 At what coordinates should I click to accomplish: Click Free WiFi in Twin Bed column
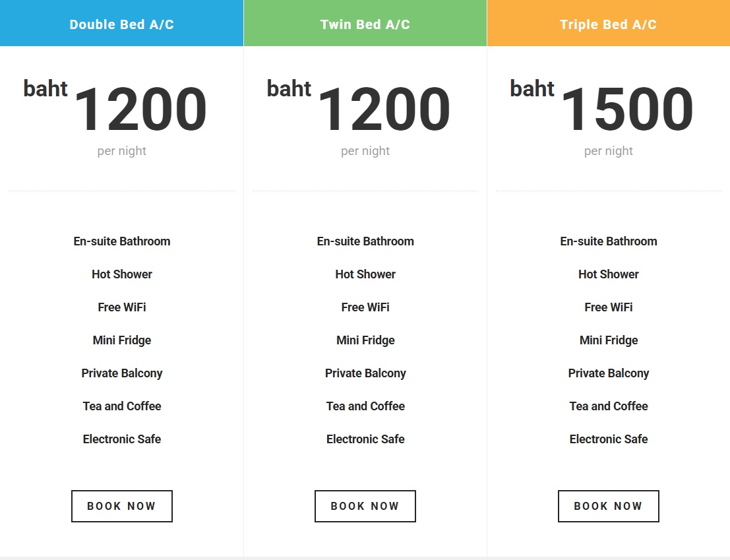[365, 307]
